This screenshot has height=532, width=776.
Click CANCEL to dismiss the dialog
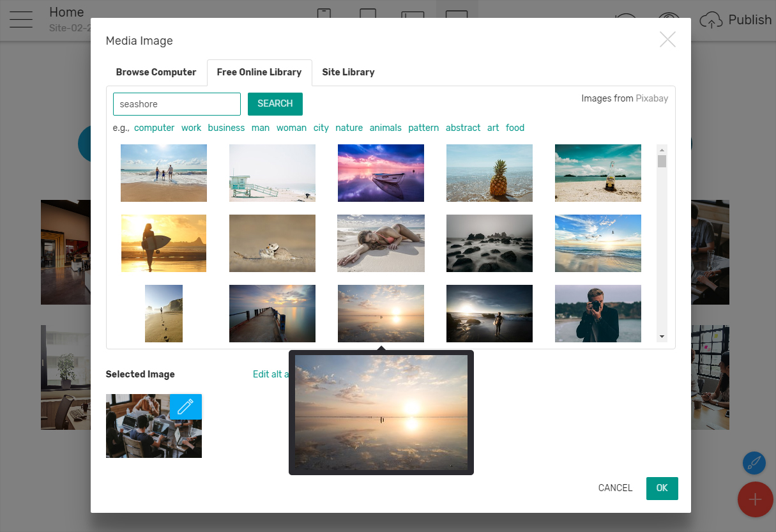(615, 488)
